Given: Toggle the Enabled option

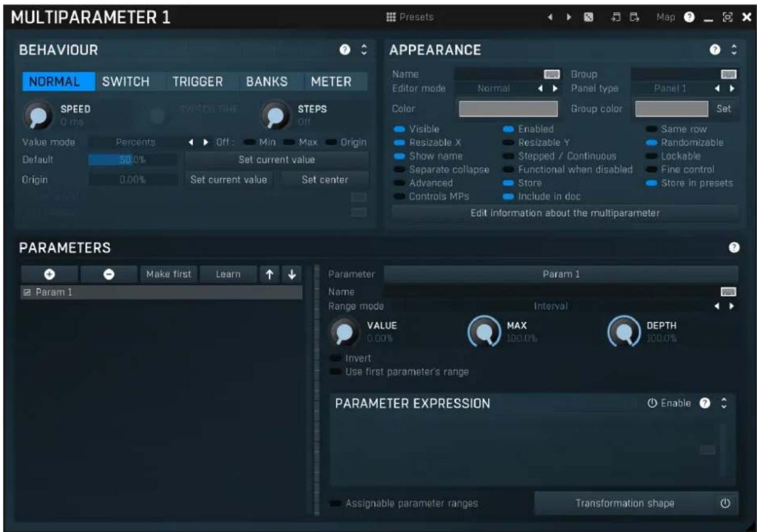Looking at the screenshot, I should point(528,129).
